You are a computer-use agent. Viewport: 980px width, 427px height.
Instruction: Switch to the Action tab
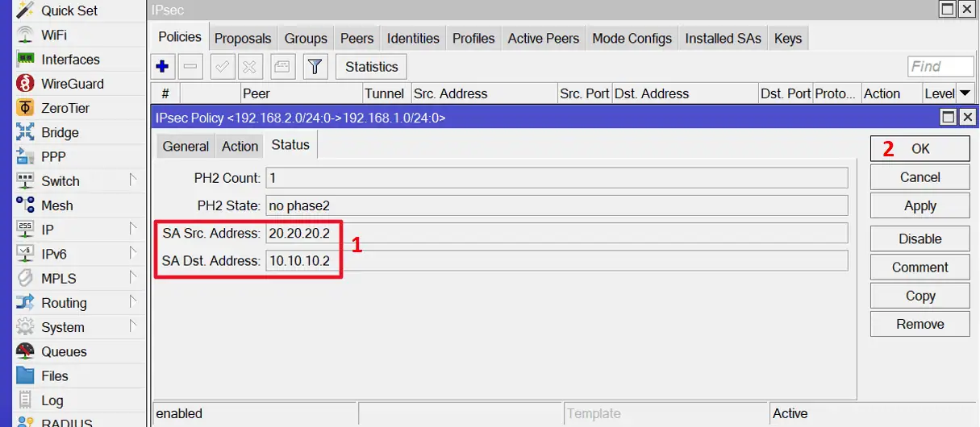click(x=240, y=146)
